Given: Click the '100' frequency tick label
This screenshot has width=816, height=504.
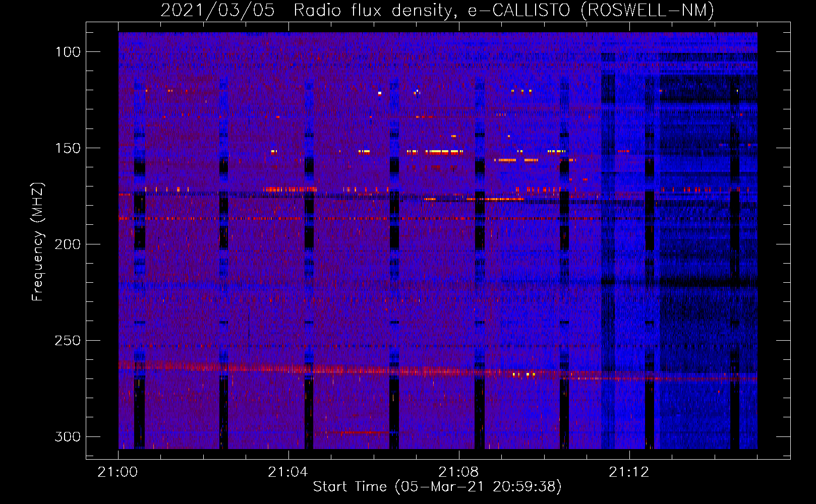Looking at the screenshot, I should pyautogui.click(x=68, y=52).
